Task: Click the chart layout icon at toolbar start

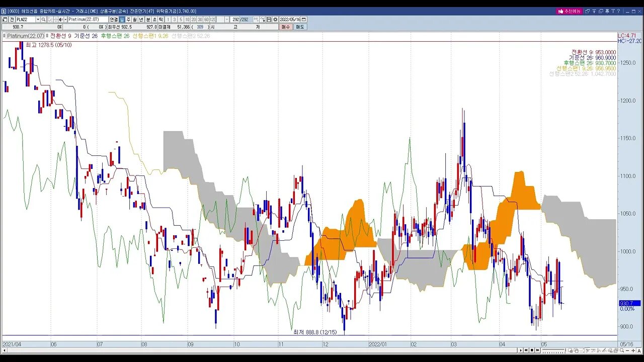Action: 5,19
